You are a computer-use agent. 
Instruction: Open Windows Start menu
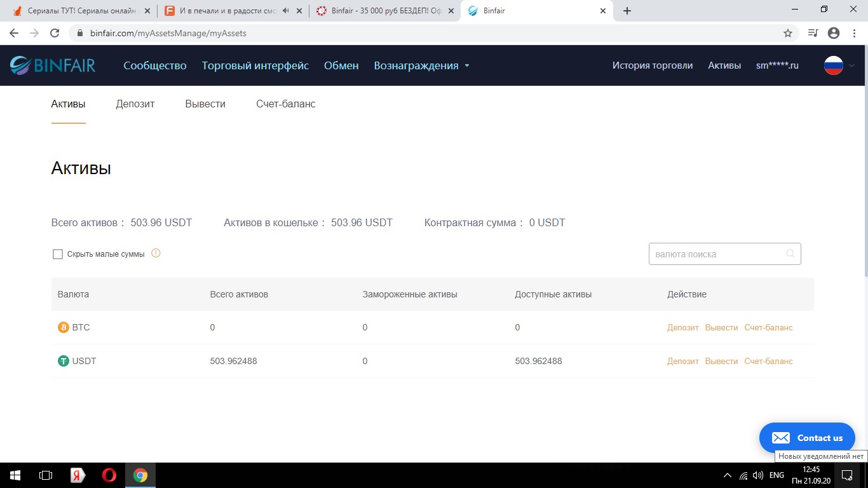click(15, 475)
